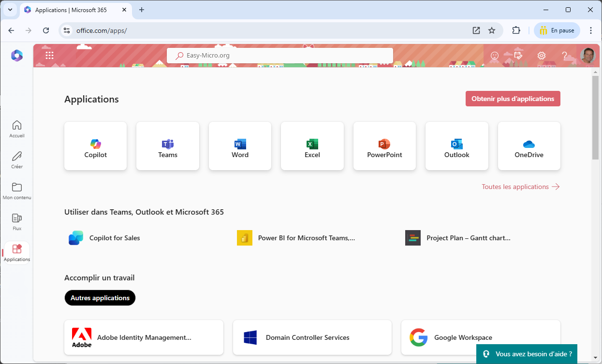Select the Autres applications pill

(x=100, y=298)
